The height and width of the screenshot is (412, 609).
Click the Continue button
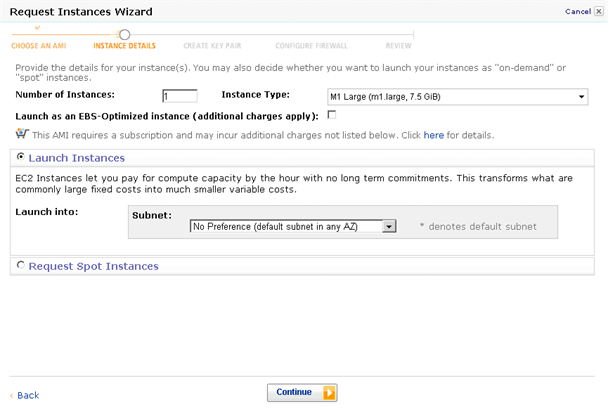(x=302, y=393)
